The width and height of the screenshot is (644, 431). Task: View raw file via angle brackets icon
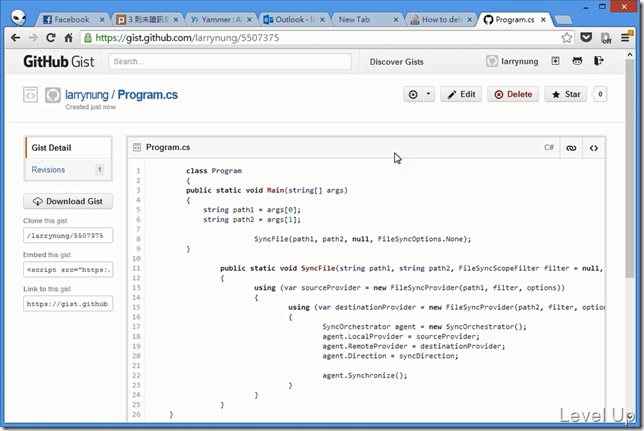593,148
